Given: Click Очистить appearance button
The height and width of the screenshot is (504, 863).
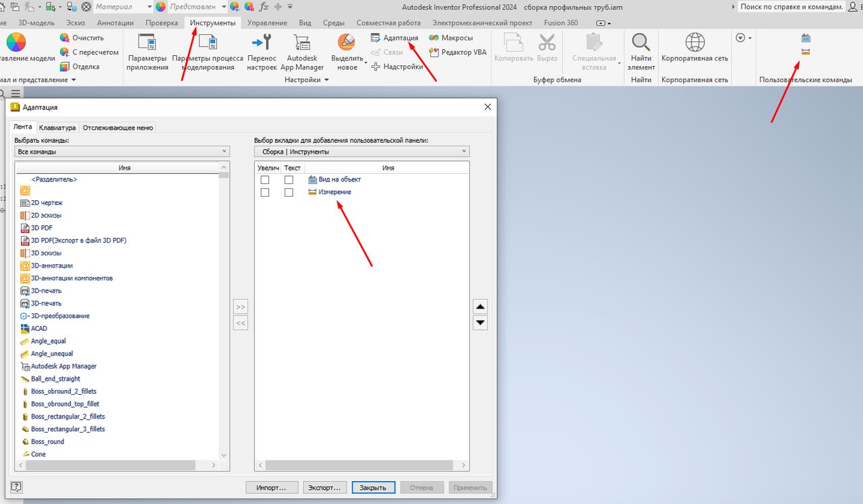Looking at the screenshot, I should (82, 38).
